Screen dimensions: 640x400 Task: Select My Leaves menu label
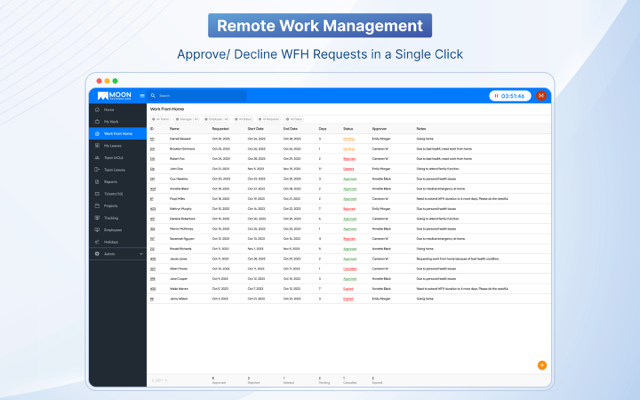click(112, 146)
